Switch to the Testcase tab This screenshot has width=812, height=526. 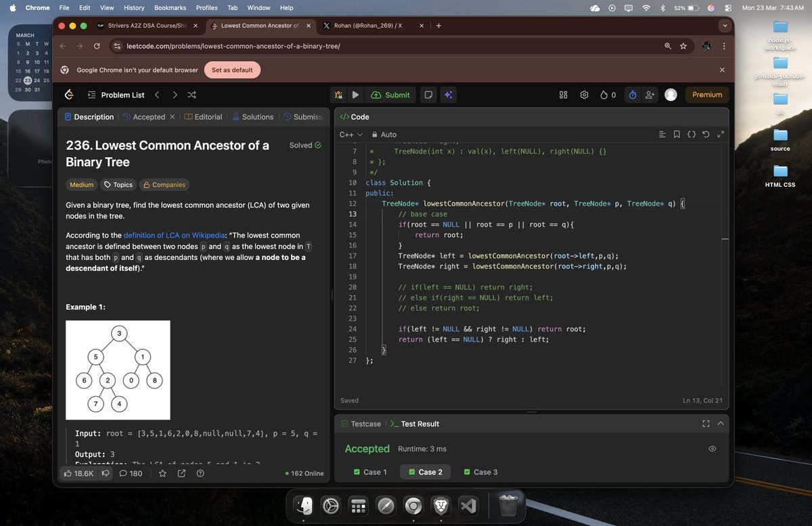click(x=361, y=424)
